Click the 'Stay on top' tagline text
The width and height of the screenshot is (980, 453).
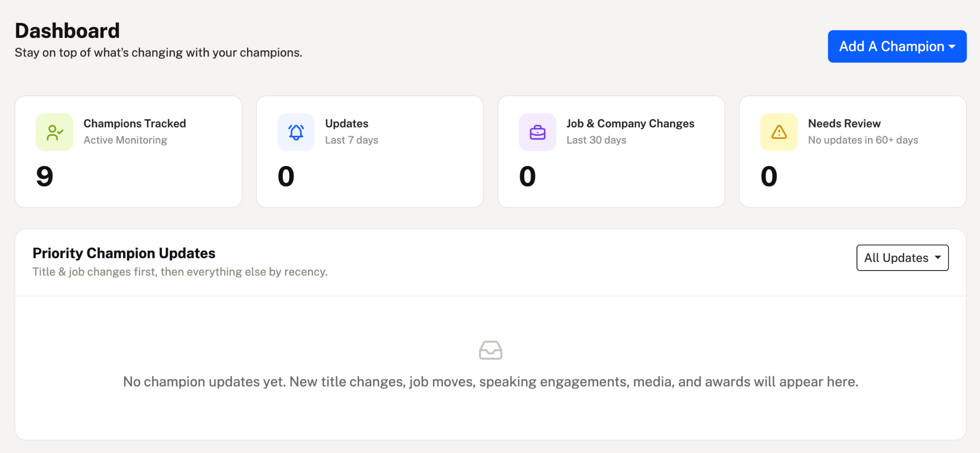pyautogui.click(x=158, y=53)
